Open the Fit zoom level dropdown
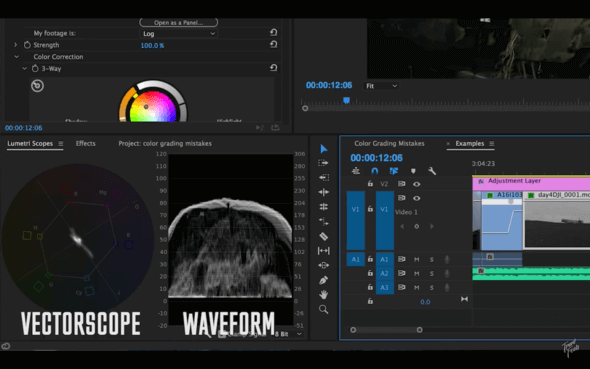 [x=381, y=86]
